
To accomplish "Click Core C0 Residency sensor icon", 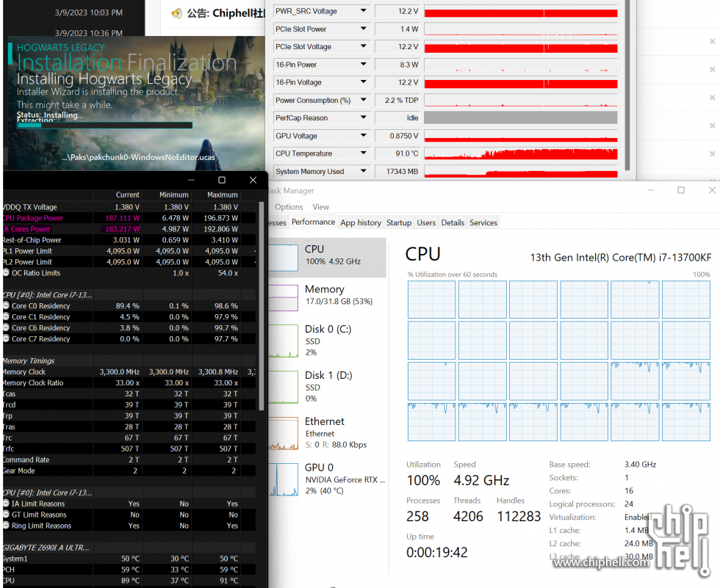I will pos(6,305).
